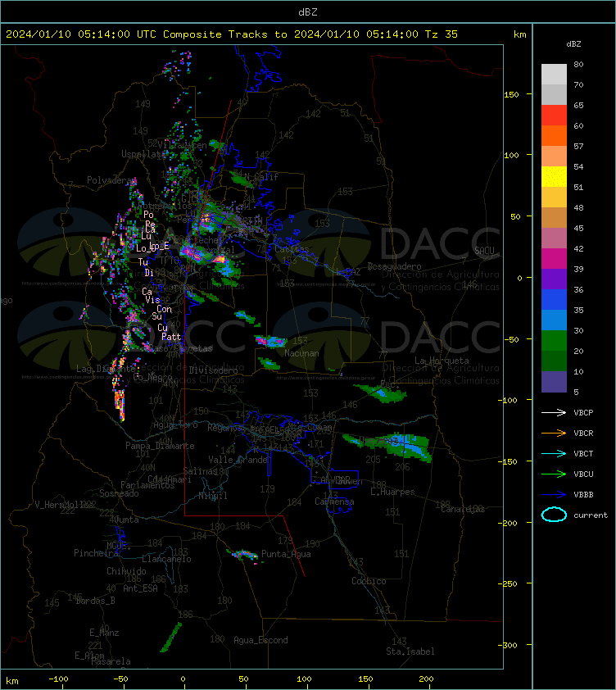Click the 'VBCU' legend label
Image resolution: width=616 pixels, height=690 pixels.
[x=583, y=474]
